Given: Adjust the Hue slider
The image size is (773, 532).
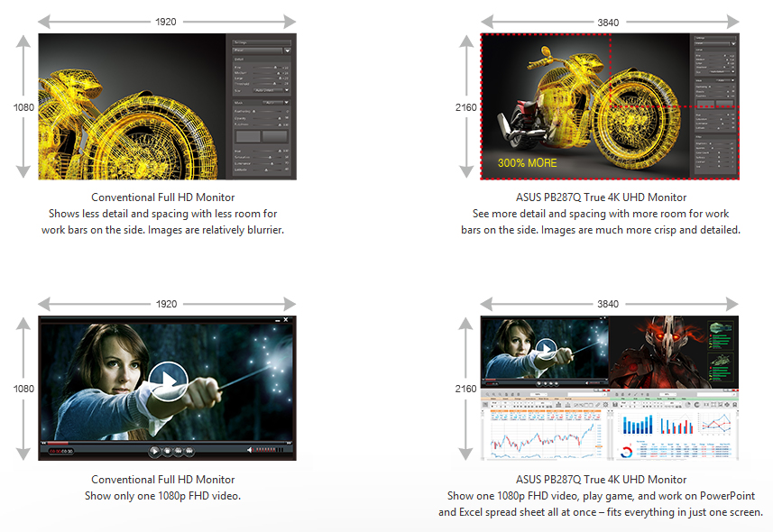Looking at the screenshot, I should tap(267, 151).
